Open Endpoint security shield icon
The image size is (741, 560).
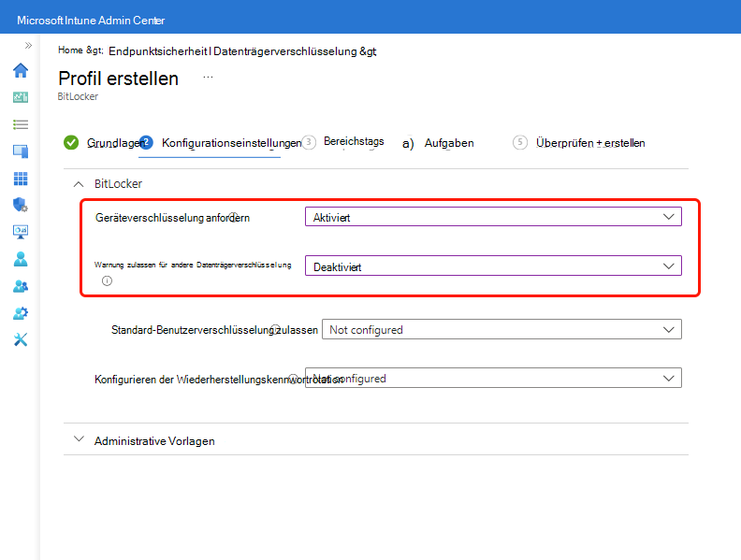pyautogui.click(x=21, y=205)
